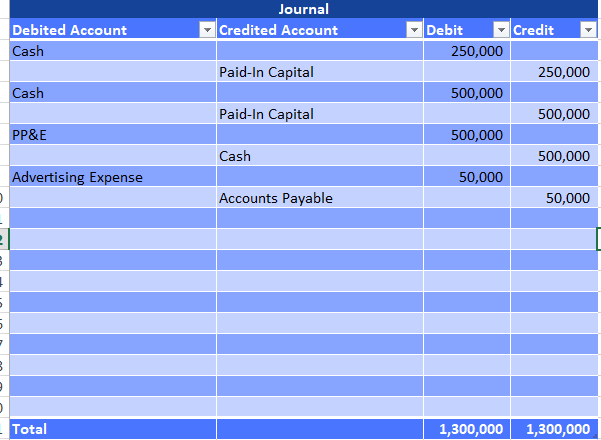Select the total debit 1,300,000
This screenshot has width=601, height=440.
click(466, 429)
